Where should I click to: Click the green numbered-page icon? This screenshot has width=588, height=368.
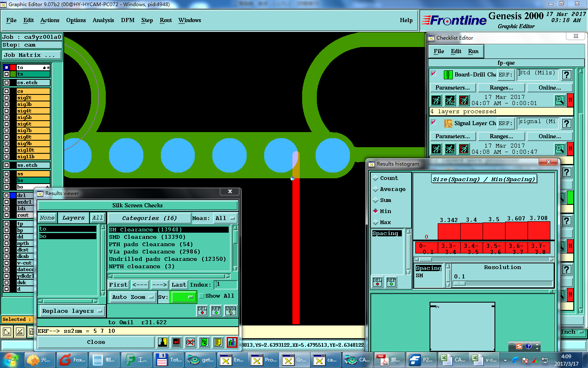click(204, 342)
